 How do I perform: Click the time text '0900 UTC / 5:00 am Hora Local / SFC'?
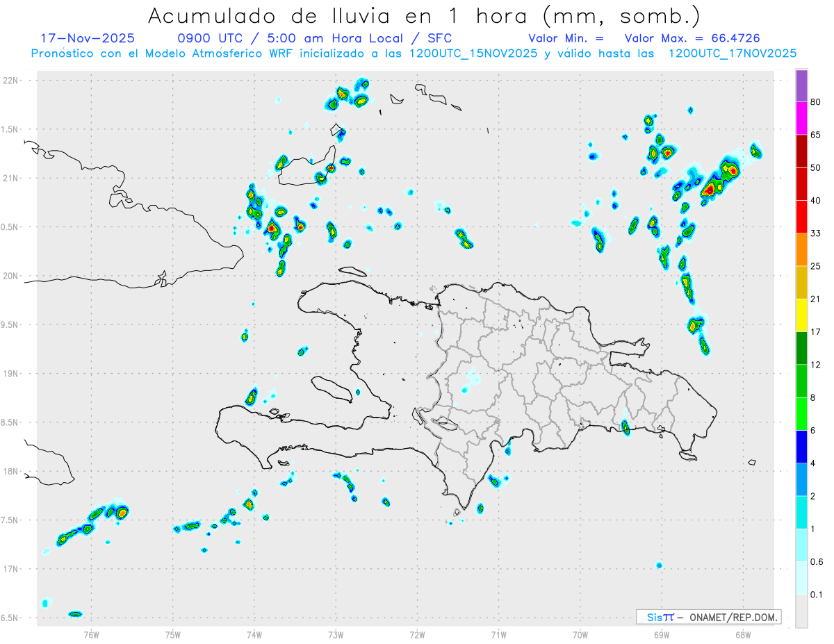click(315, 38)
